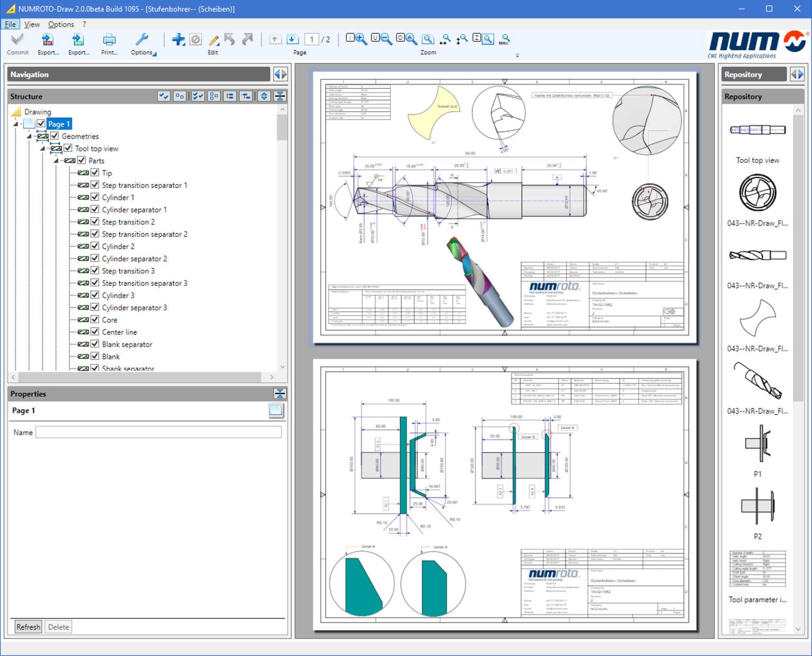The image size is (812, 656).
Task: Toggle the Navigation panel arrows
Action: [x=281, y=74]
